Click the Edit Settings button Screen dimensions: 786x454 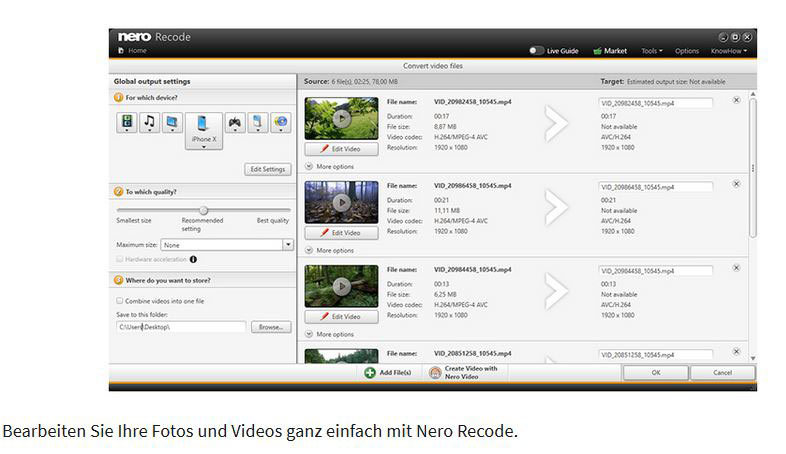click(x=268, y=169)
